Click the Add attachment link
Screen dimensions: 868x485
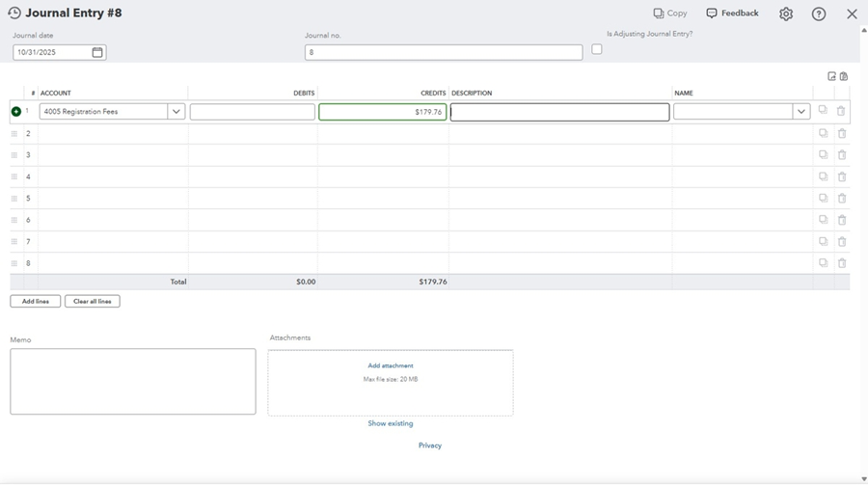pos(391,365)
